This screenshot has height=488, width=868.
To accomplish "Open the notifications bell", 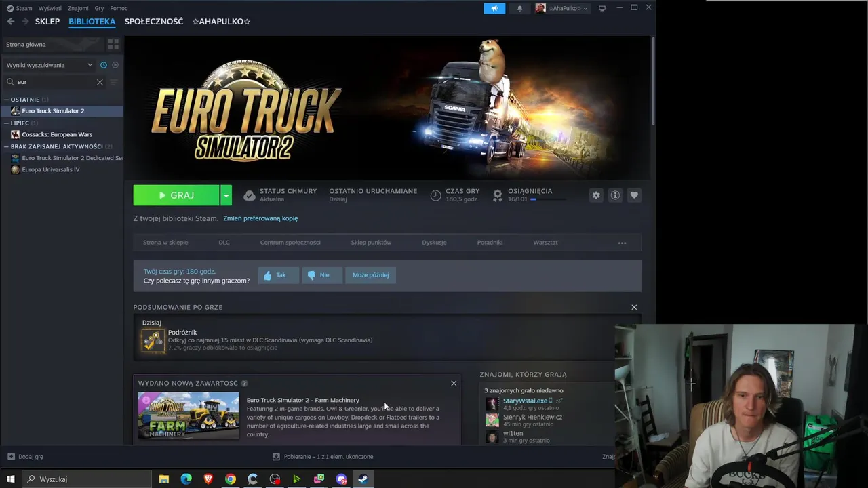I will [520, 8].
